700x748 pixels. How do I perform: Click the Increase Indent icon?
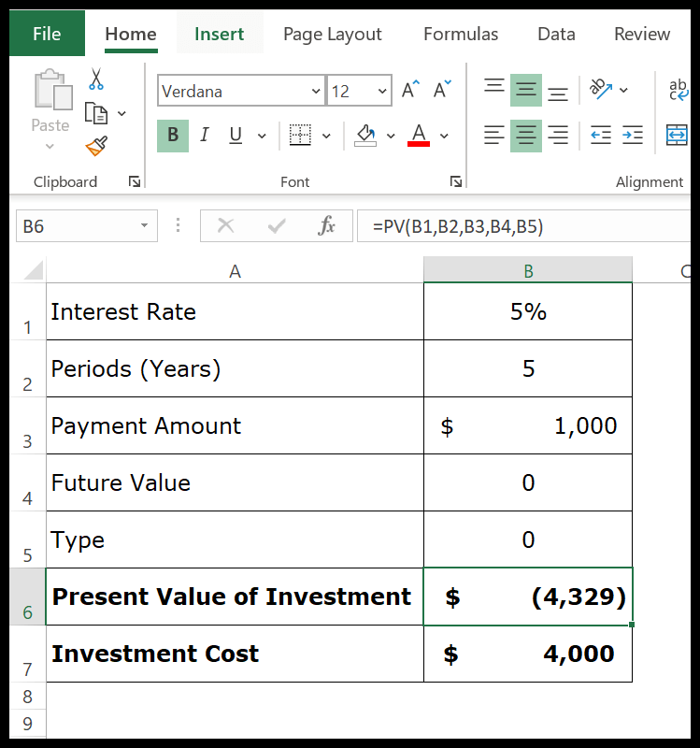[633, 135]
